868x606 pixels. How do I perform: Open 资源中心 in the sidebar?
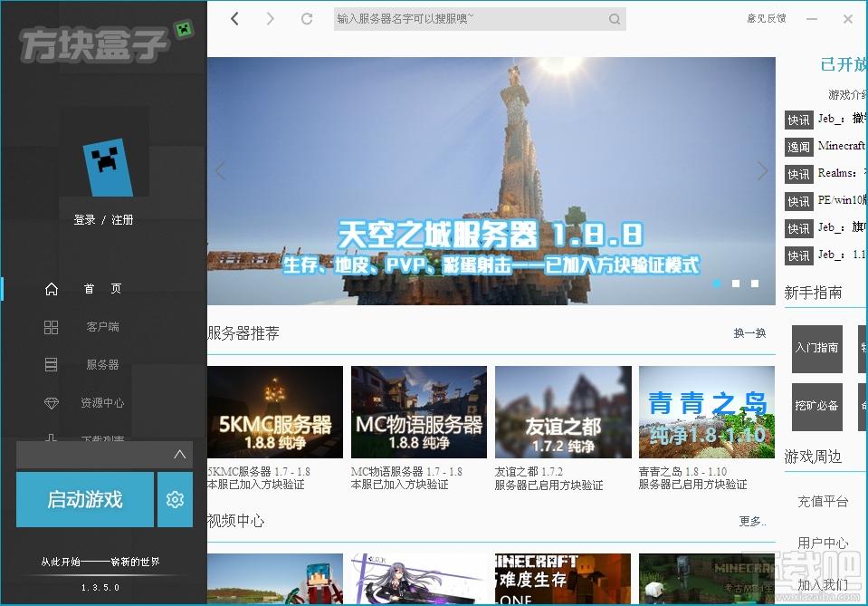coord(102,403)
